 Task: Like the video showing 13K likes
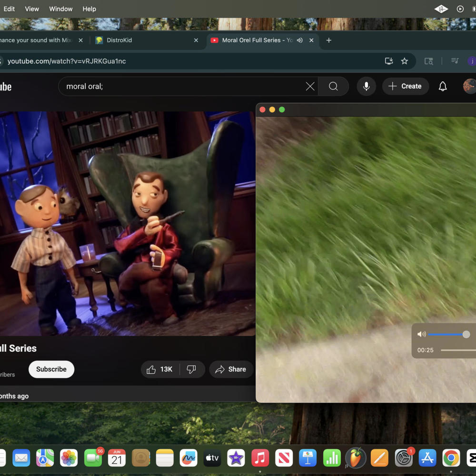(x=160, y=369)
